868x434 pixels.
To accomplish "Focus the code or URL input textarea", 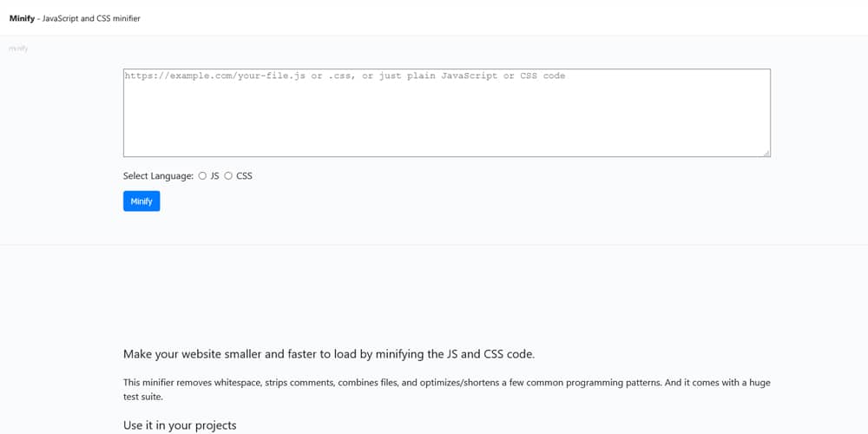I will [x=447, y=113].
